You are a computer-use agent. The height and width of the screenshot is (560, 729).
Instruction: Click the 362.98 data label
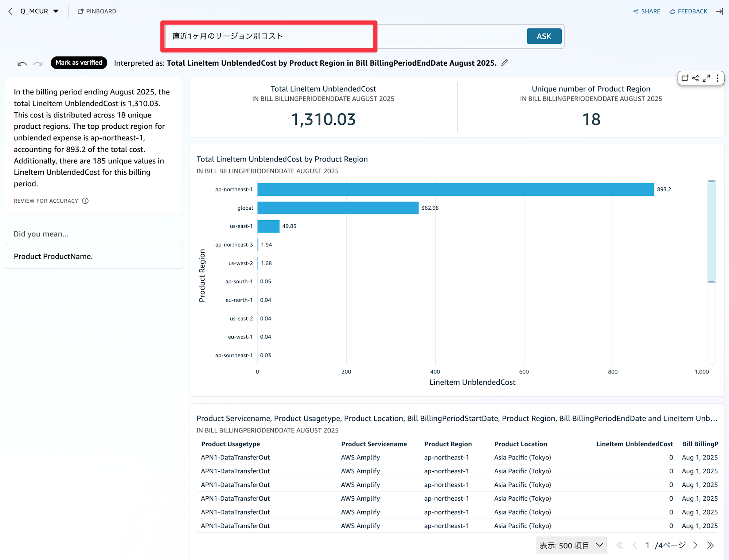(x=430, y=208)
